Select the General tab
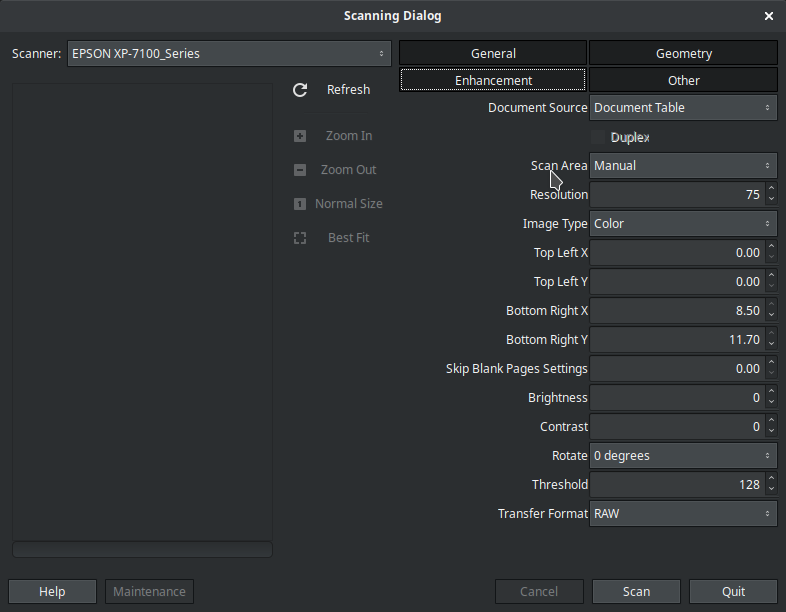 point(493,54)
